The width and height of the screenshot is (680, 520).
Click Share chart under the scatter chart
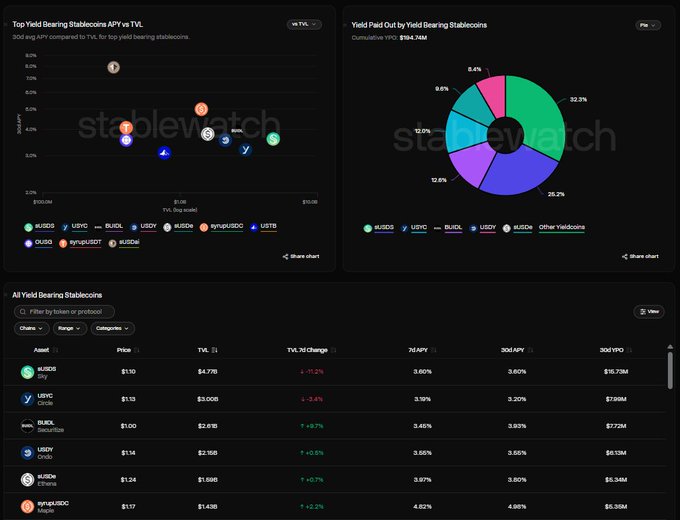click(301, 257)
